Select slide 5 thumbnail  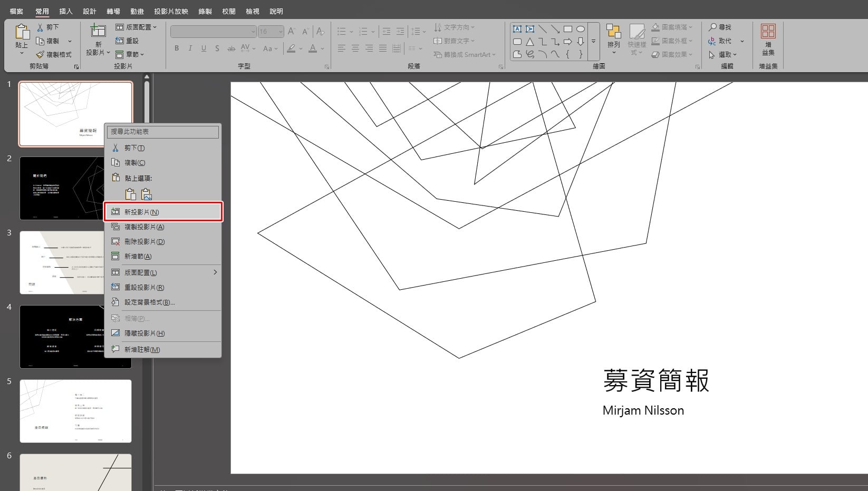click(76, 411)
